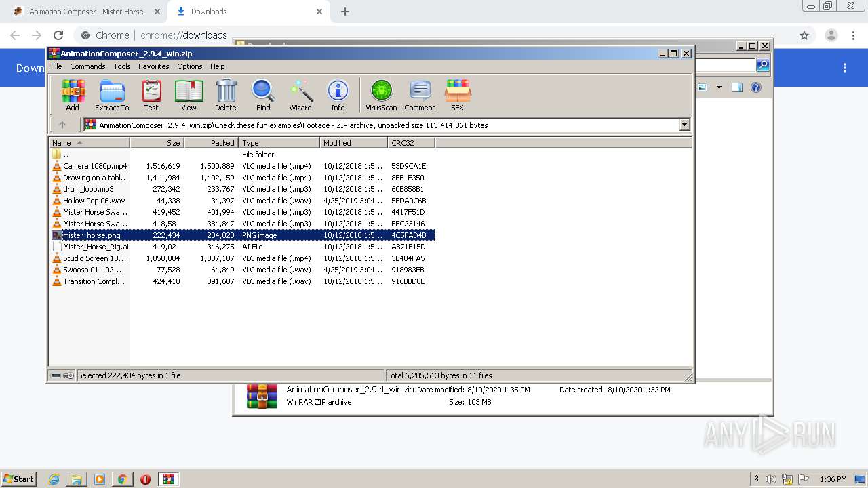This screenshot has height=488, width=868.
Task: Select drum_loop.mp3 file
Action: coord(242,189)
